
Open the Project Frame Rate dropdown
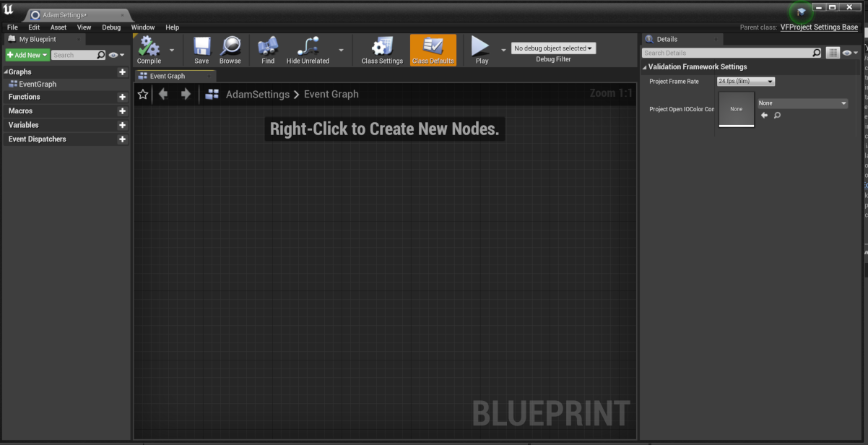tap(745, 82)
